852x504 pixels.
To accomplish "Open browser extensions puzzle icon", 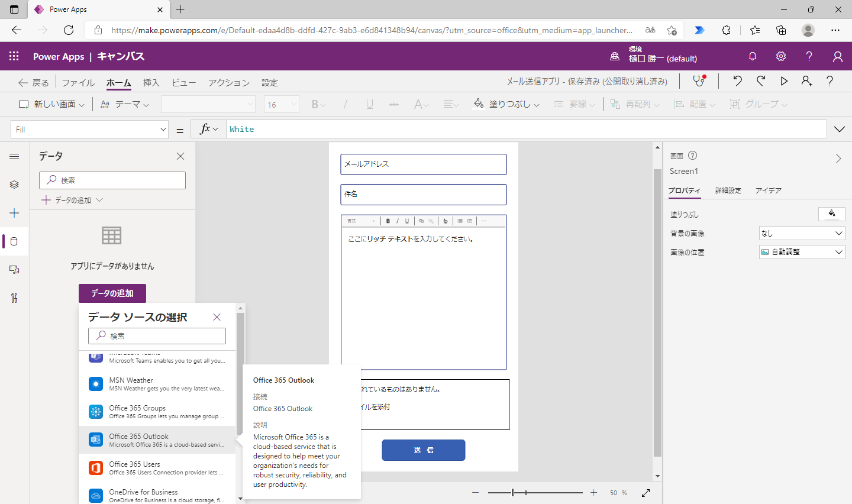I will click(x=727, y=30).
